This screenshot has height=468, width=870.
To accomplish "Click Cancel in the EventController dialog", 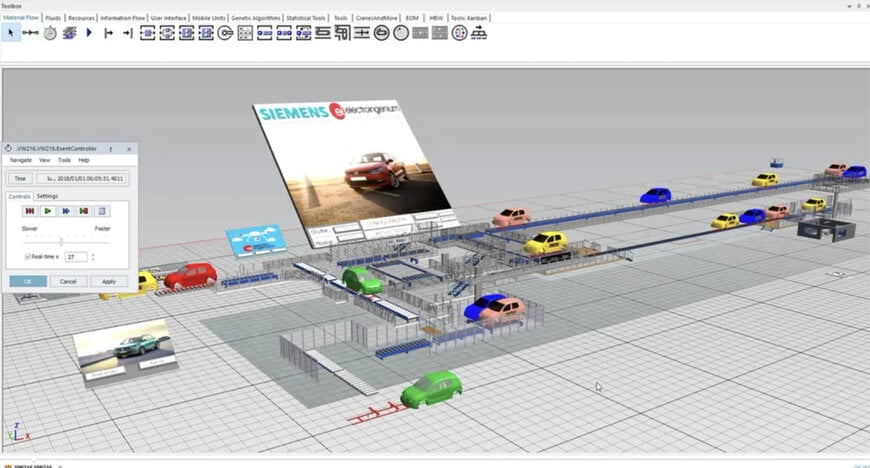I will pyautogui.click(x=68, y=281).
